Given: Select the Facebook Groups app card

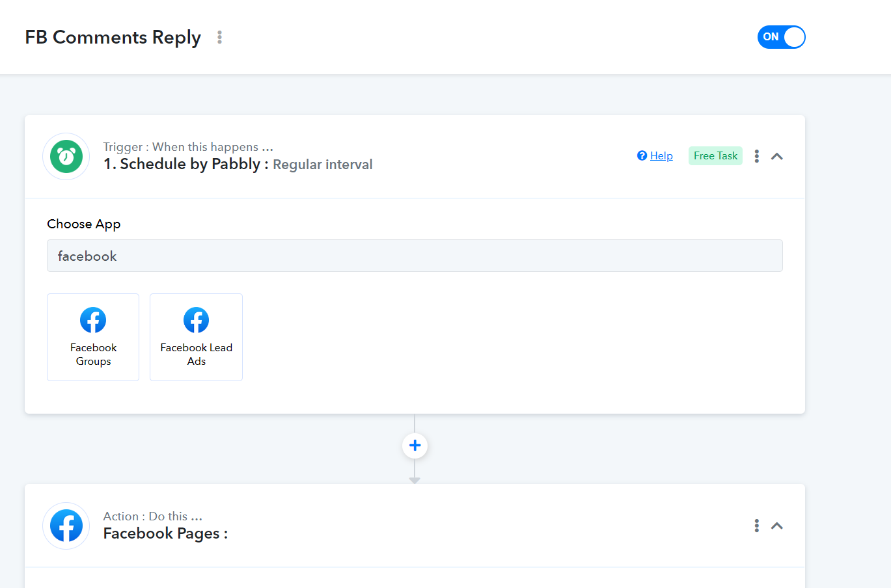Looking at the screenshot, I should pyautogui.click(x=93, y=337).
